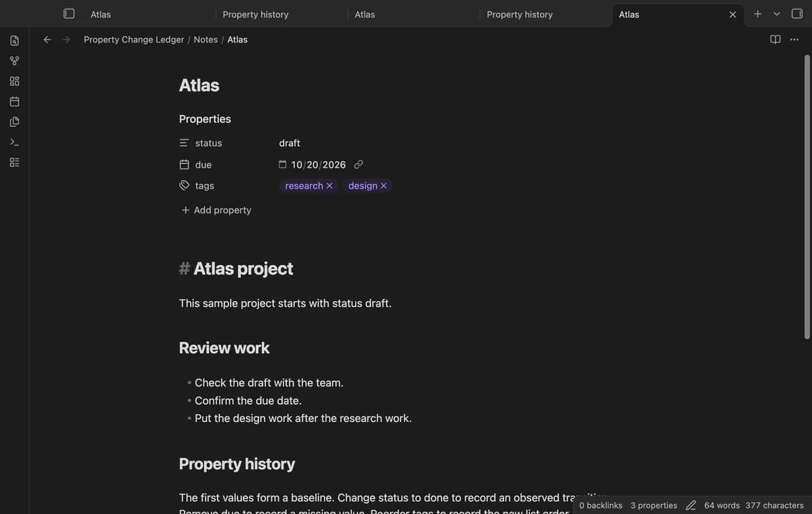
Task: Open the date picker beside 10/20/2026
Action: (x=283, y=164)
